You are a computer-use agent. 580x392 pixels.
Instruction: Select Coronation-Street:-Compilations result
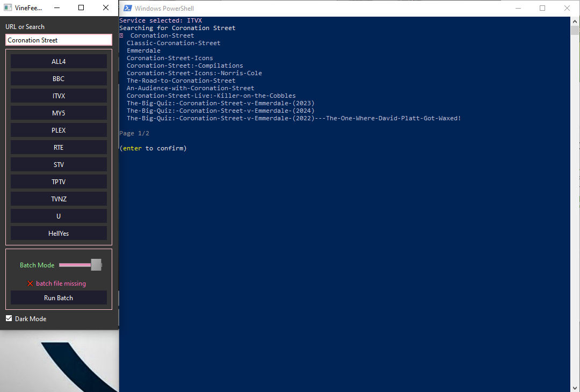pyautogui.click(x=185, y=66)
